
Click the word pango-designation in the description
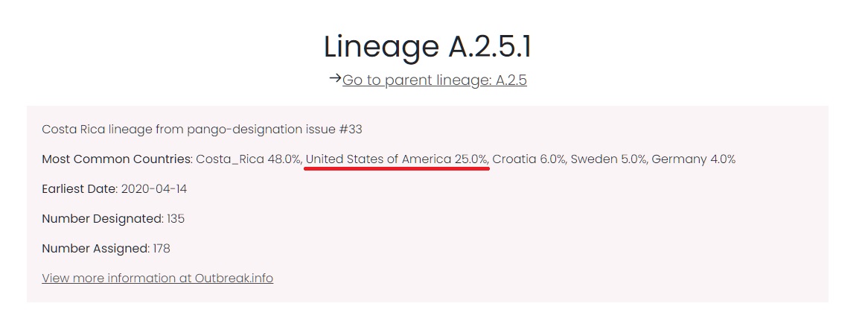click(x=249, y=130)
